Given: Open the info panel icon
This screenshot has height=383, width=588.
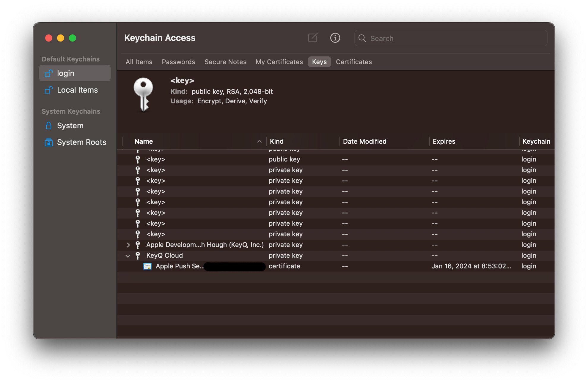Looking at the screenshot, I should (335, 38).
